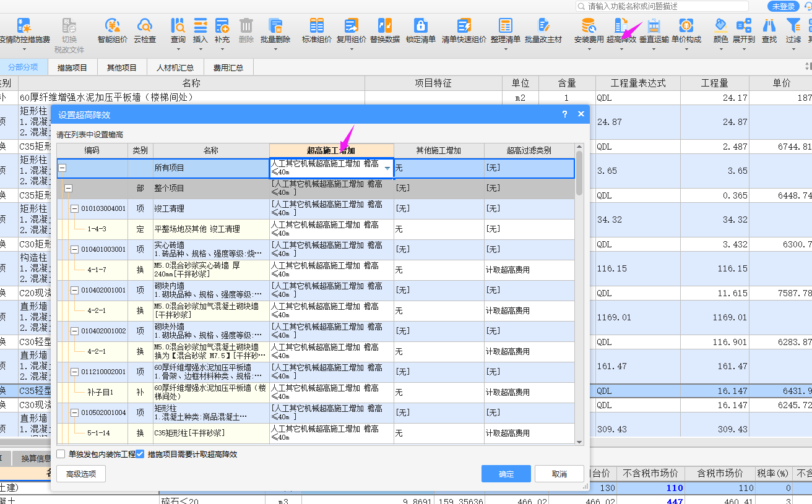Collapse node 010401003001 实心砖墙
812x504 pixels.
click(75, 249)
